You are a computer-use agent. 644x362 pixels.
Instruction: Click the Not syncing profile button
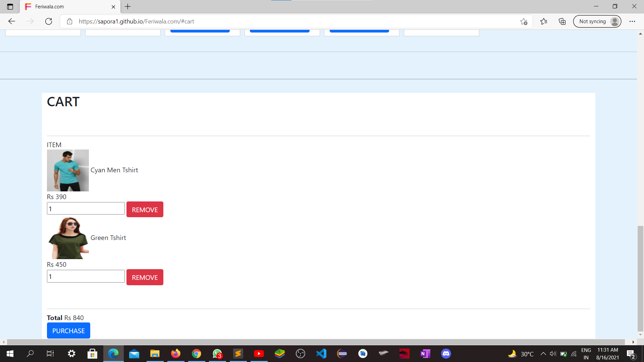(x=597, y=21)
